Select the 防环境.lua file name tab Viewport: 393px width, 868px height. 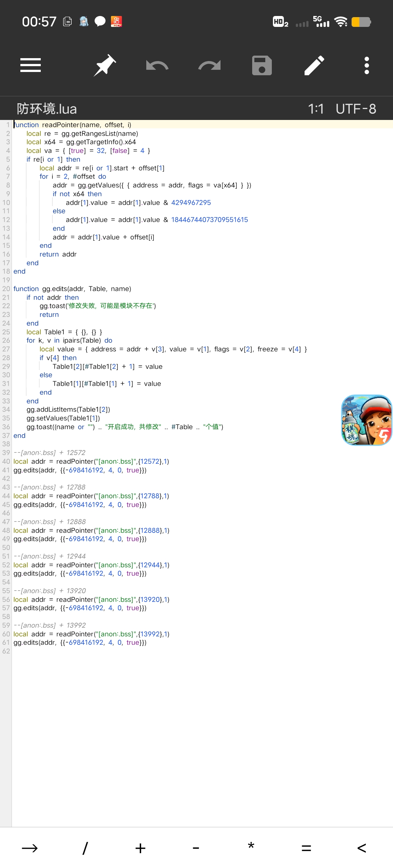[x=47, y=109]
